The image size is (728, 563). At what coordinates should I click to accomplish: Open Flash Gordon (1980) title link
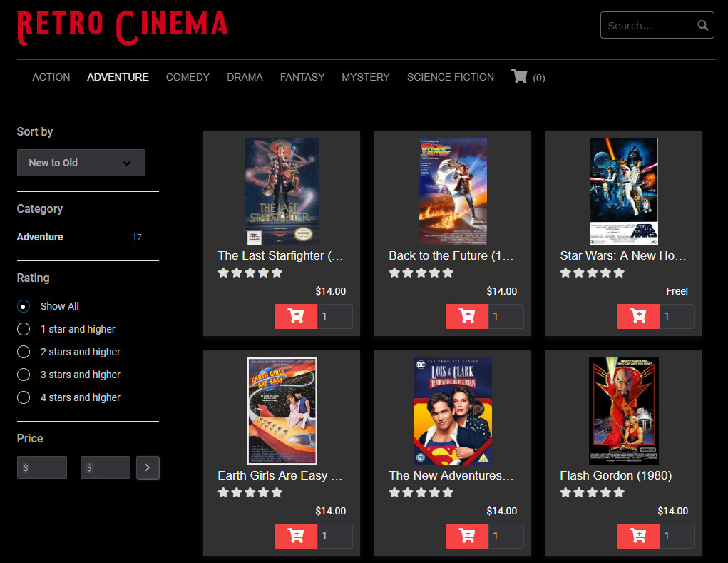point(615,475)
